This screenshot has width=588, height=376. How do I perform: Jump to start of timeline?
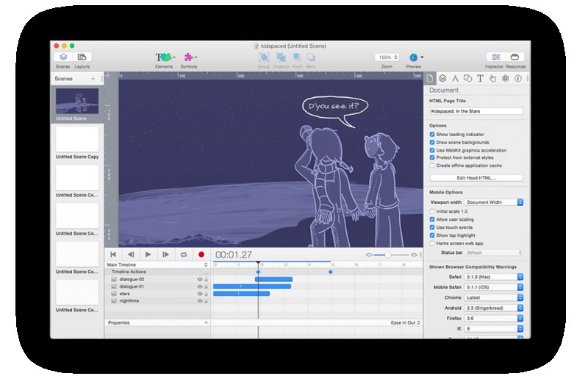coord(113,255)
